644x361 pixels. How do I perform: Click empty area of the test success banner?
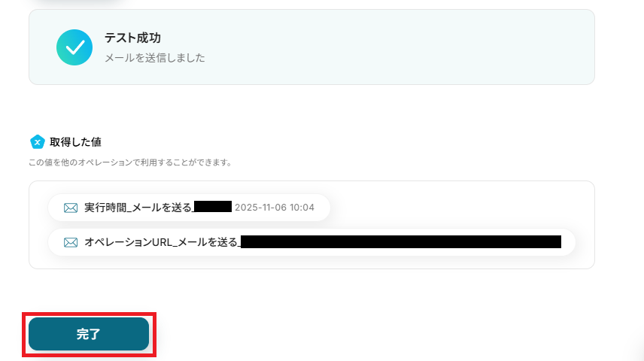390,47
